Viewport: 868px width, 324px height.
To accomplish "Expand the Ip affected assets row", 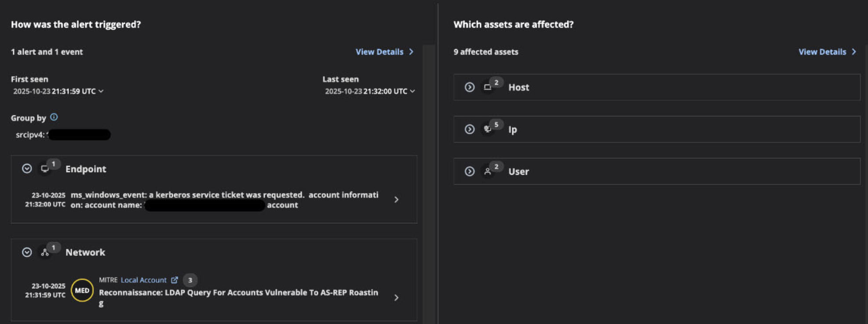I will tap(470, 129).
